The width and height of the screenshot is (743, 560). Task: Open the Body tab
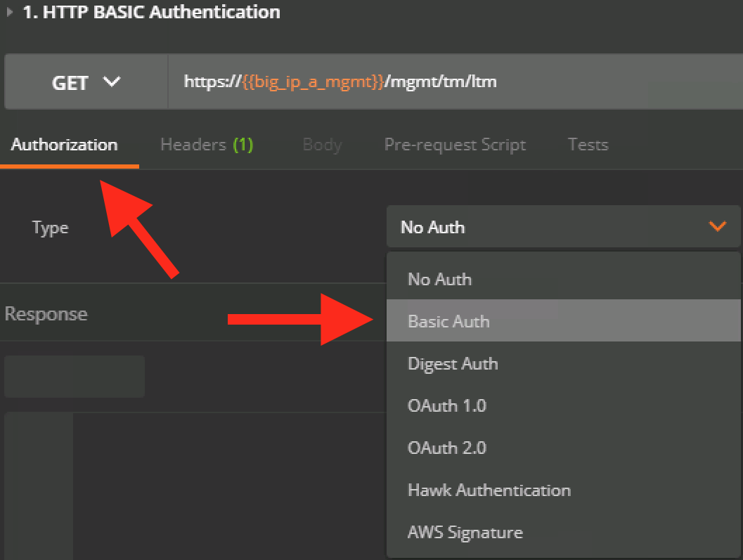(x=322, y=145)
